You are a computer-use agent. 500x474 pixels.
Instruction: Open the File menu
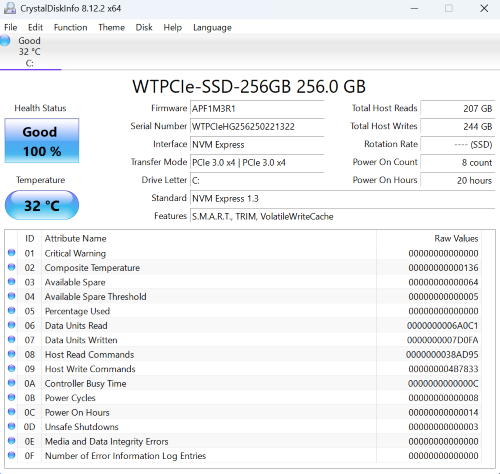coord(11,27)
